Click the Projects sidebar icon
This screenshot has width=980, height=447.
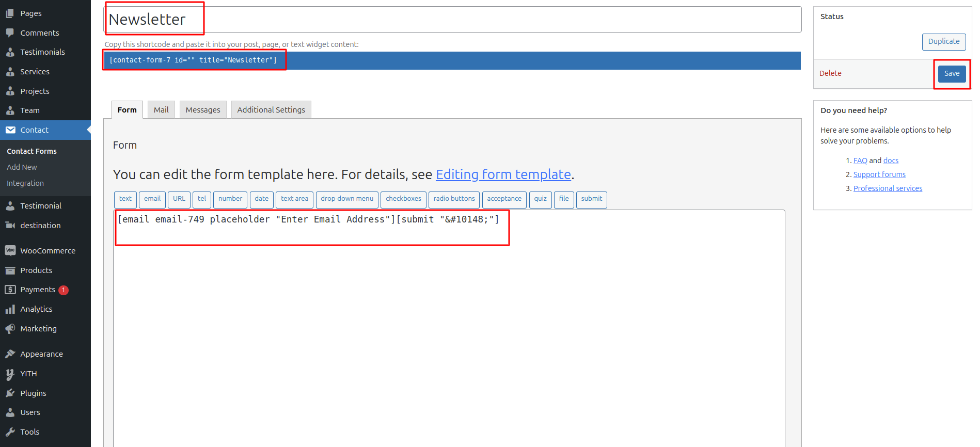pos(10,91)
